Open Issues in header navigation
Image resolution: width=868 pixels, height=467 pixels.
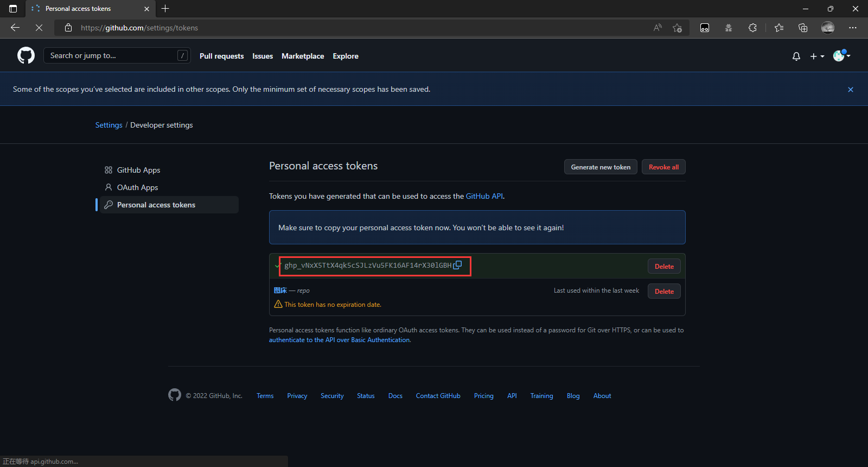coord(263,56)
